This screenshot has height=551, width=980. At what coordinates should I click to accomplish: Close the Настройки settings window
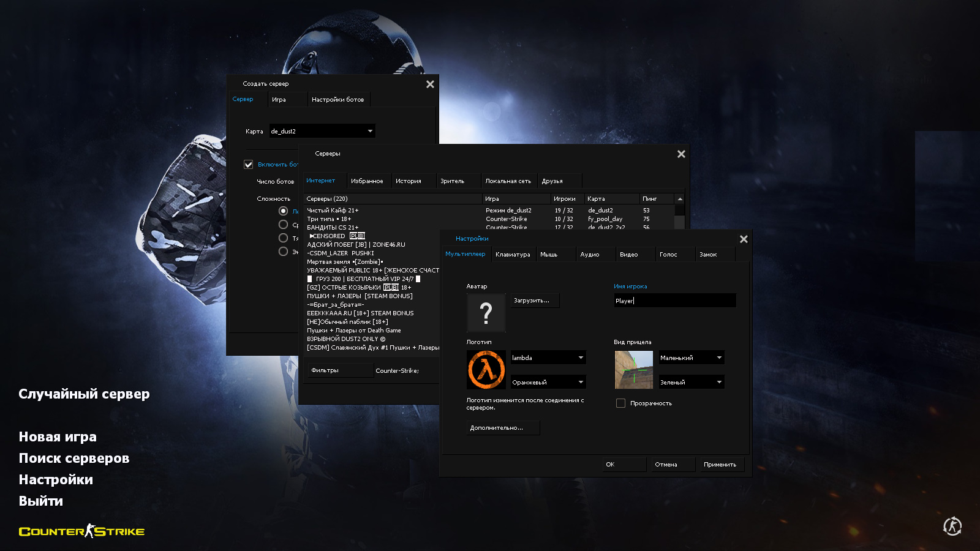744,239
